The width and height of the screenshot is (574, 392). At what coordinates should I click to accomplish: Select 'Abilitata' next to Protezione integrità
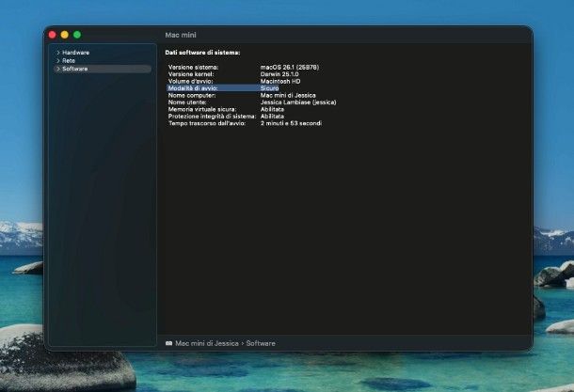pyautogui.click(x=272, y=117)
